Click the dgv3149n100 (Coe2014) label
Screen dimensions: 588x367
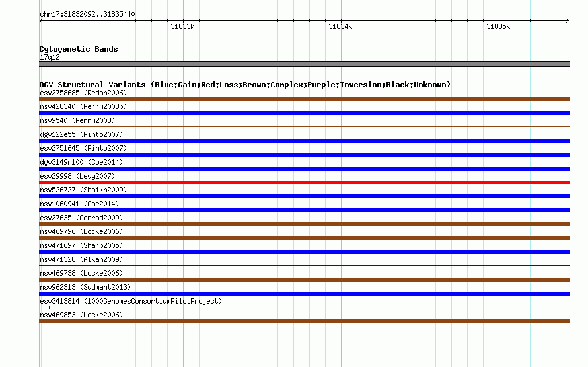[81, 162]
